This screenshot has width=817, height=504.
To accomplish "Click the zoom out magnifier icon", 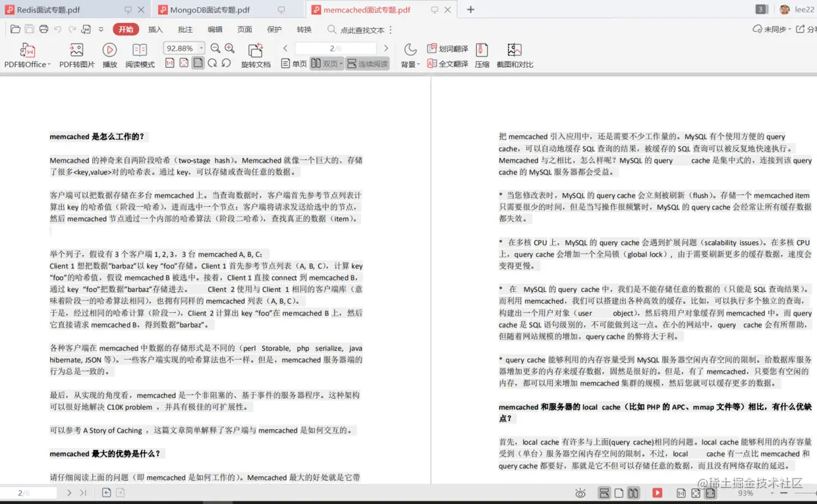I will pyautogui.click(x=215, y=48).
